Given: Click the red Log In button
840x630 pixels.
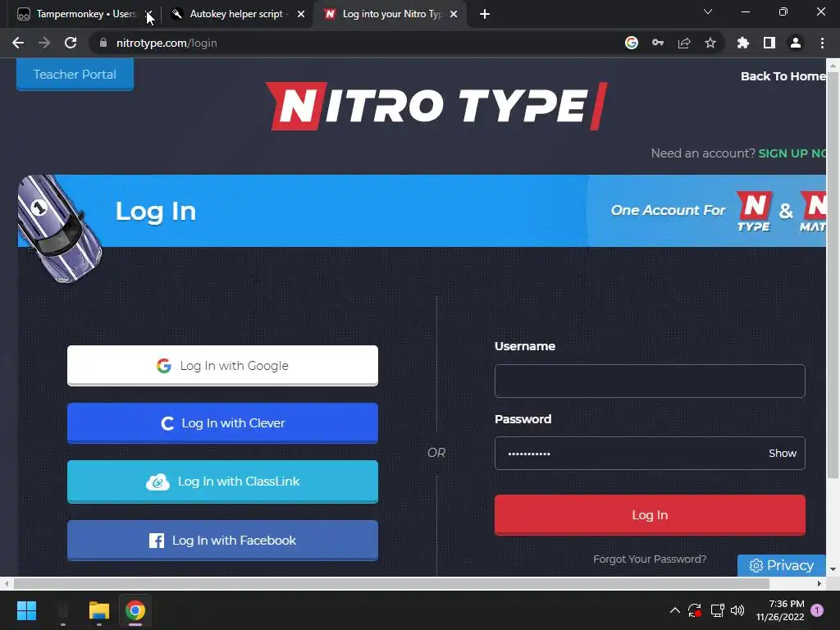Looking at the screenshot, I should tap(650, 515).
